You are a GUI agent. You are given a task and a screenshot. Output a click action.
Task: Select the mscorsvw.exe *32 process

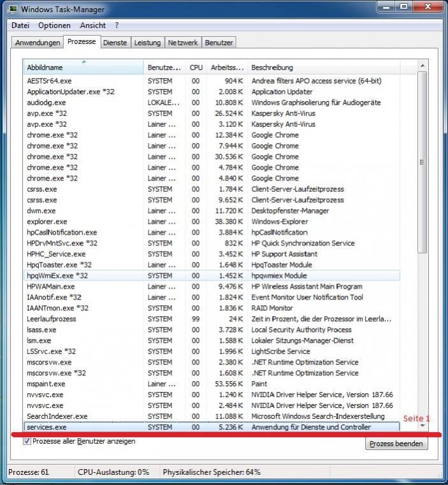pos(212,373)
